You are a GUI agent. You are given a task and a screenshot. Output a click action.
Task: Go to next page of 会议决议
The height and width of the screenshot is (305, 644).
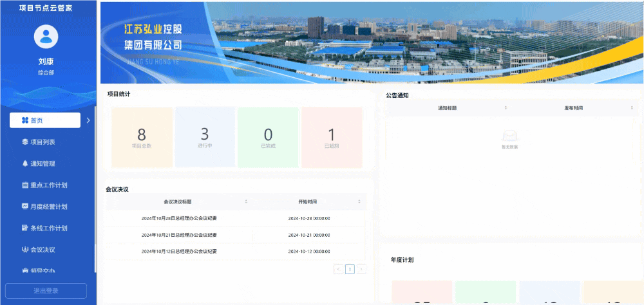[x=361, y=269]
